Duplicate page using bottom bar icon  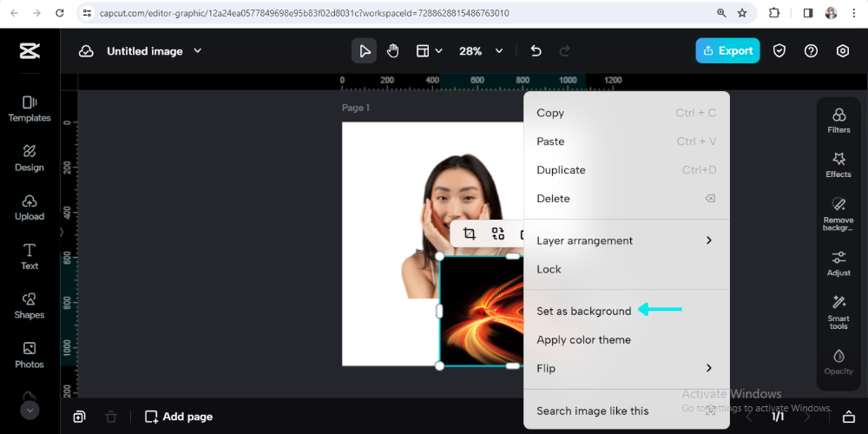point(79,417)
